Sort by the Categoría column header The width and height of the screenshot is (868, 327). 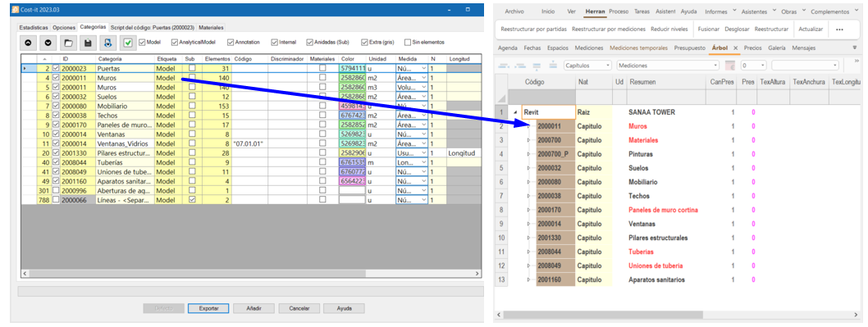point(125,58)
